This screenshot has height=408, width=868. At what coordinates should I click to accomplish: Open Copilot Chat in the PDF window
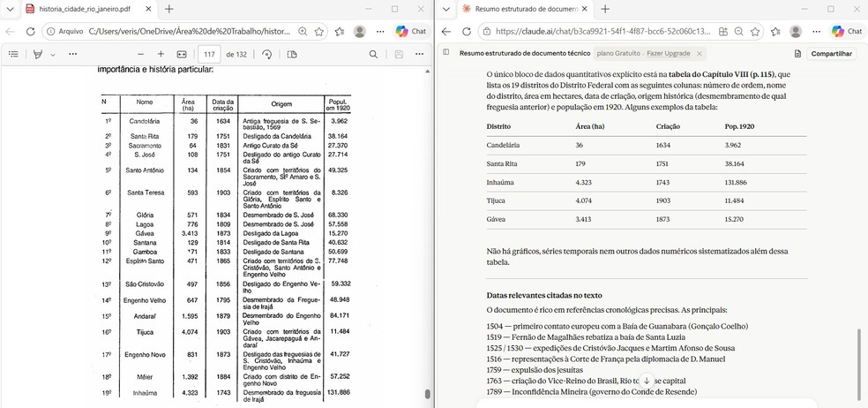pos(411,32)
